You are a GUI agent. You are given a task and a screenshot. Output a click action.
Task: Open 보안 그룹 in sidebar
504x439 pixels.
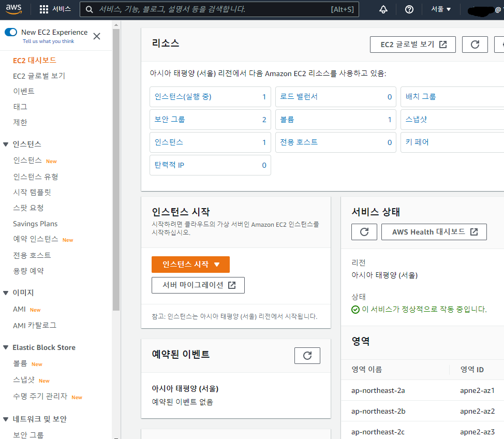(x=28, y=435)
